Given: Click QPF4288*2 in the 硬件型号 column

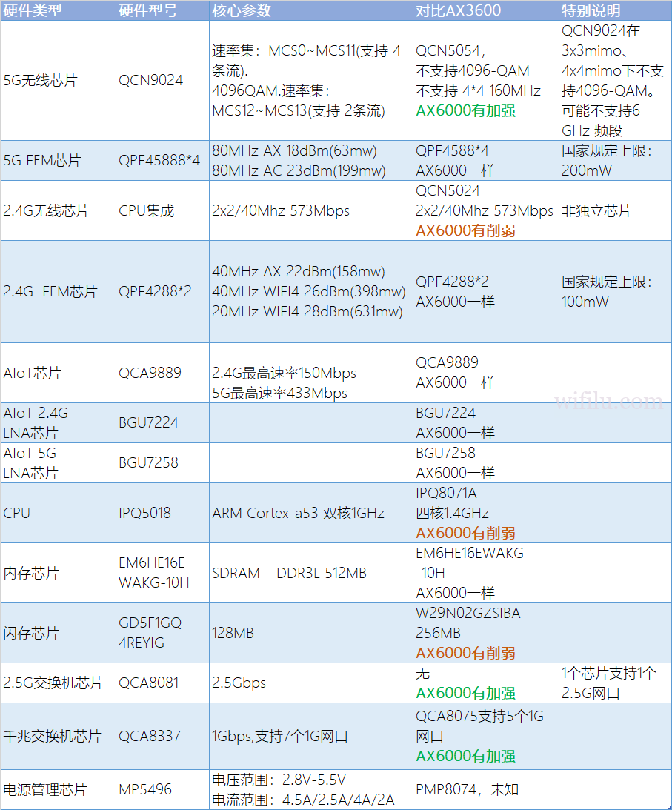Looking at the screenshot, I should [x=162, y=292].
